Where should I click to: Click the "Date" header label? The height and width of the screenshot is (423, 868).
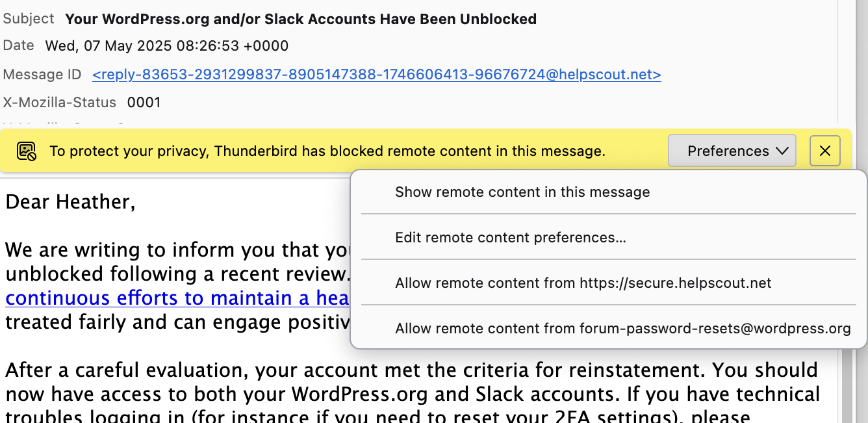(x=18, y=45)
